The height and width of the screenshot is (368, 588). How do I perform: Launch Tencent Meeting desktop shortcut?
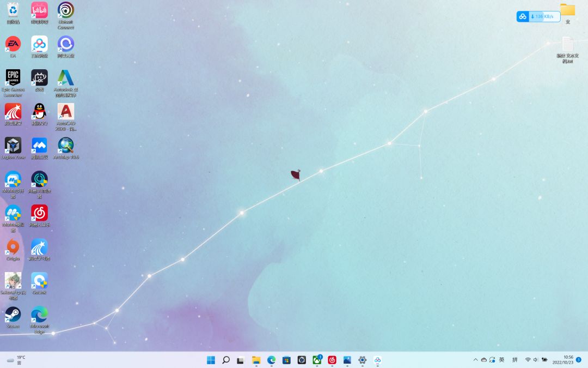tap(39, 148)
